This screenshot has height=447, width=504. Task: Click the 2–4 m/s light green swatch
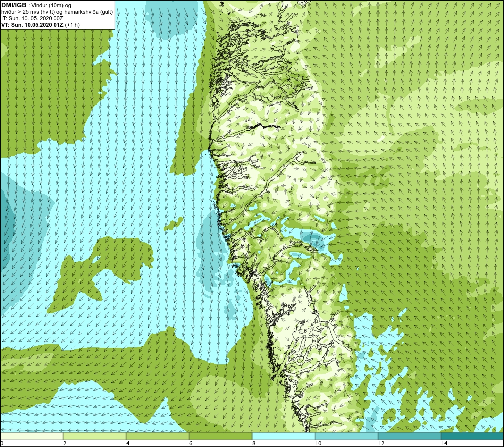click(95, 436)
